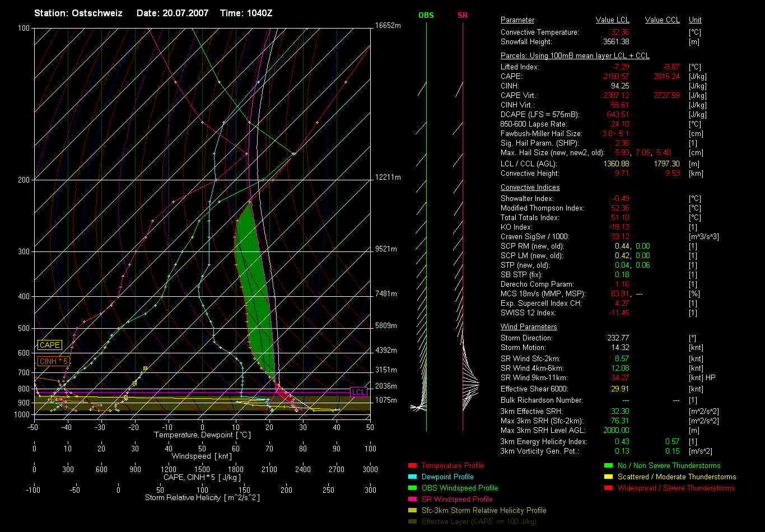Click the Sfc-3km Storm Relative Helicity swatch
The image size is (765, 532).
tap(412, 510)
